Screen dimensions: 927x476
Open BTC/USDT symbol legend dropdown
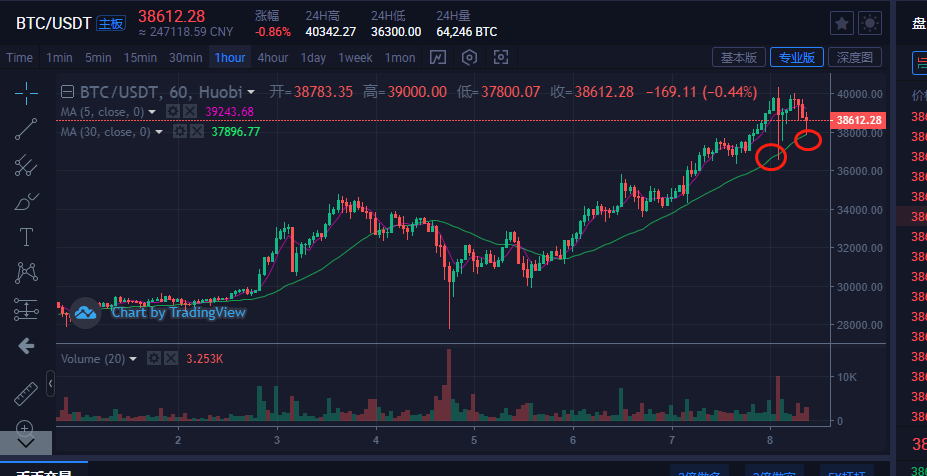coord(251,92)
